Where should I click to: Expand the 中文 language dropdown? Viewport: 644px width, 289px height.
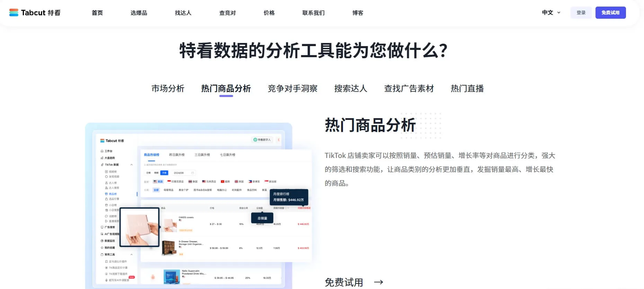pos(551,12)
